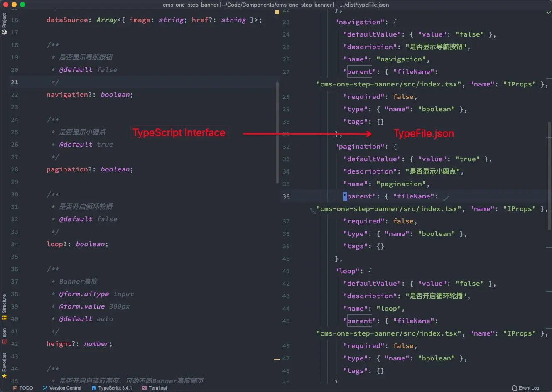Click the "pagination": { key on JSON line 32
This screenshot has width=552, height=392.
(x=366, y=147)
